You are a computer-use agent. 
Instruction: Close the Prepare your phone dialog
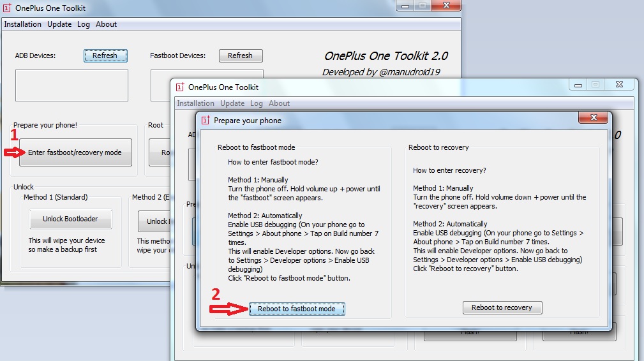[593, 117]
